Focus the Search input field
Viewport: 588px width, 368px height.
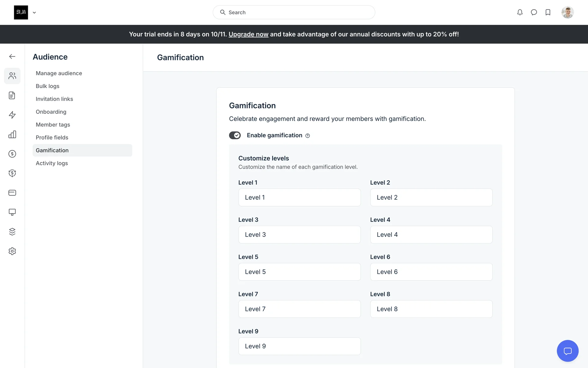(x=294, y=12)
